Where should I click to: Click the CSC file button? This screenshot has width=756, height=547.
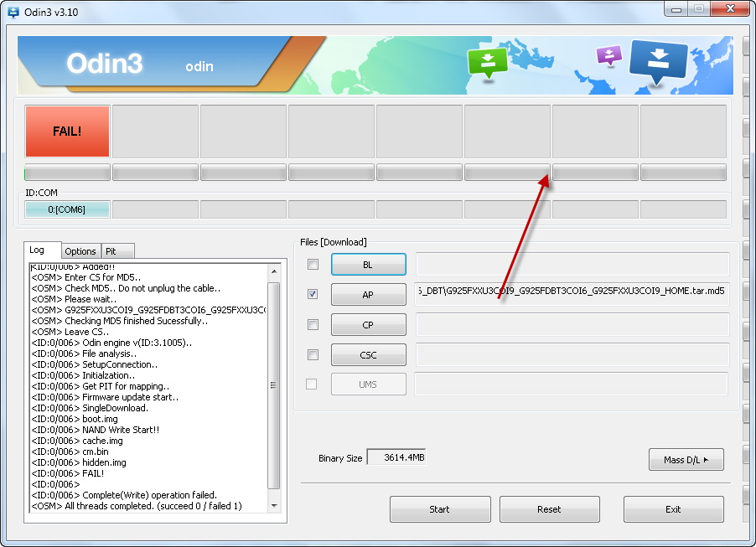[x=368, y=354]
